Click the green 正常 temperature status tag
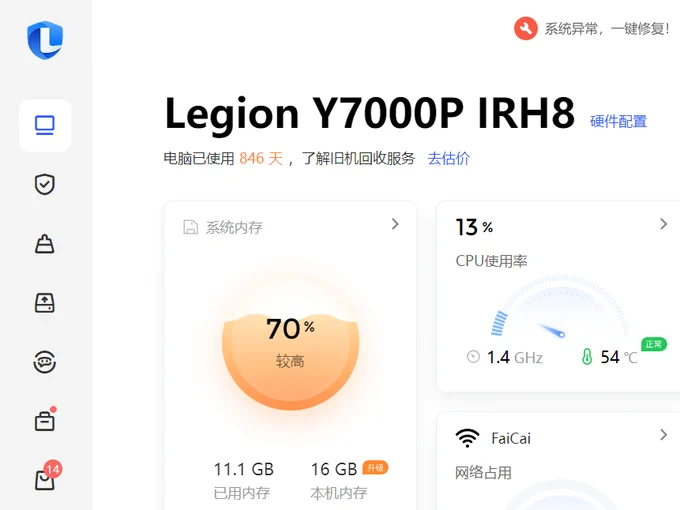This screenshot has width=680, height=510. 654,344
